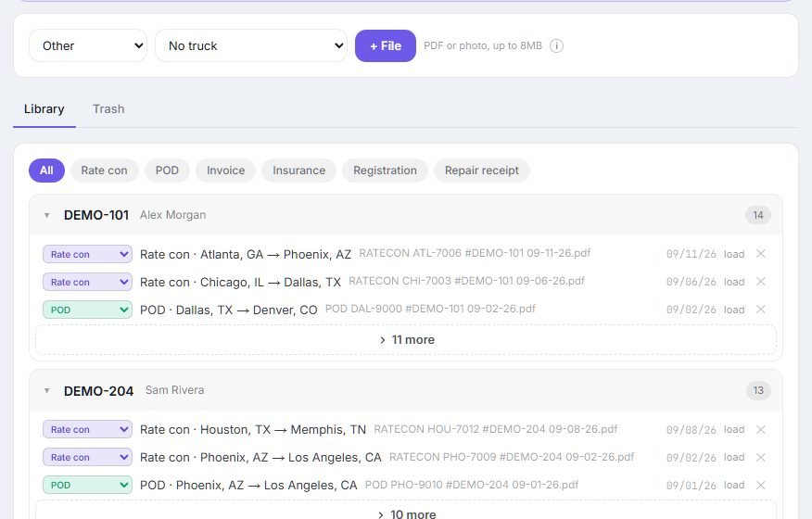Change type of Phoenix to Los Angeles rate con
This screenshot has width=812, height=519.
87,457
